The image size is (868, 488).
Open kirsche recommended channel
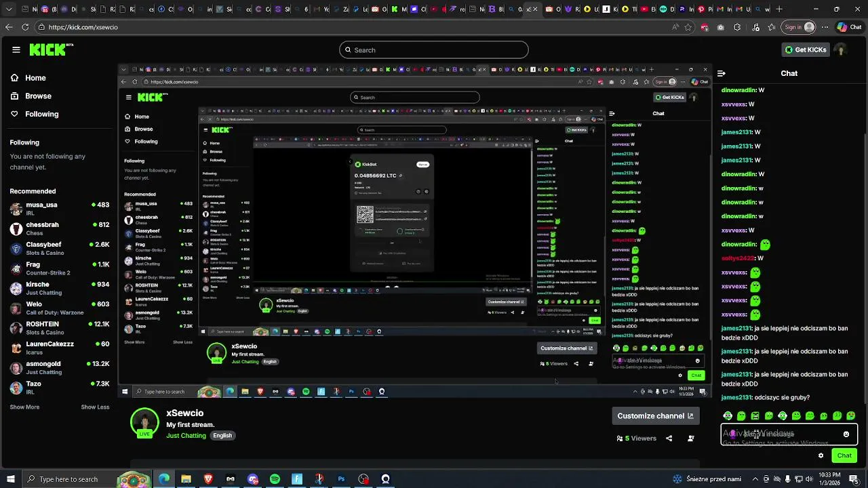point(60,288)
